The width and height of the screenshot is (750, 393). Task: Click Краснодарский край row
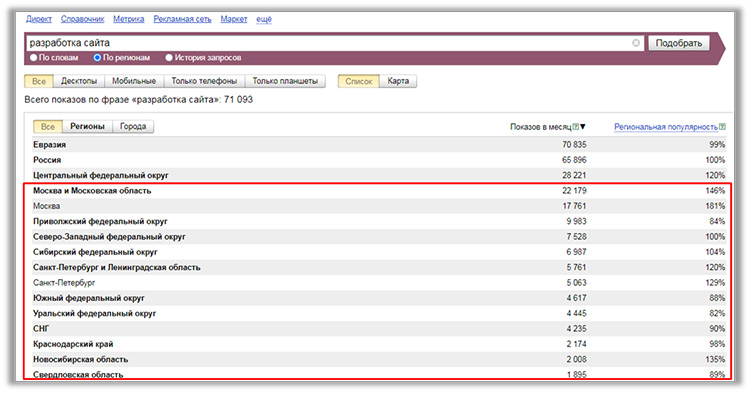pos(379,344)
